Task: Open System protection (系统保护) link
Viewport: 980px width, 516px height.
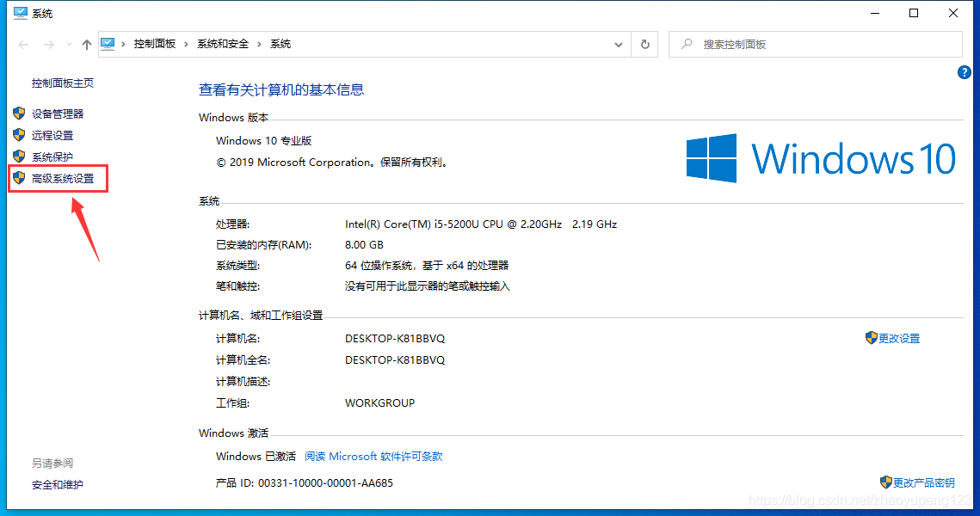Action: (x=52, y=157)
